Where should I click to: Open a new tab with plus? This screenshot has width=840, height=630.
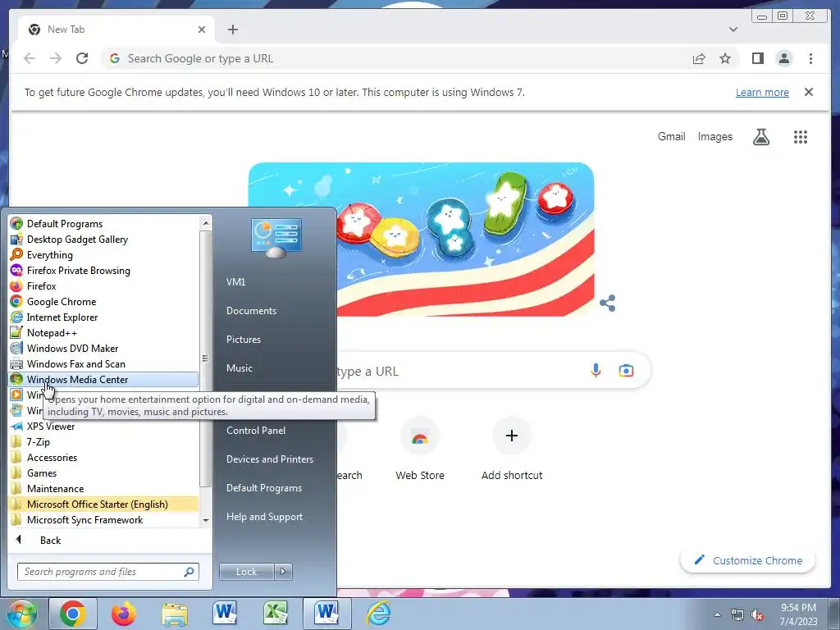(232, 30)
